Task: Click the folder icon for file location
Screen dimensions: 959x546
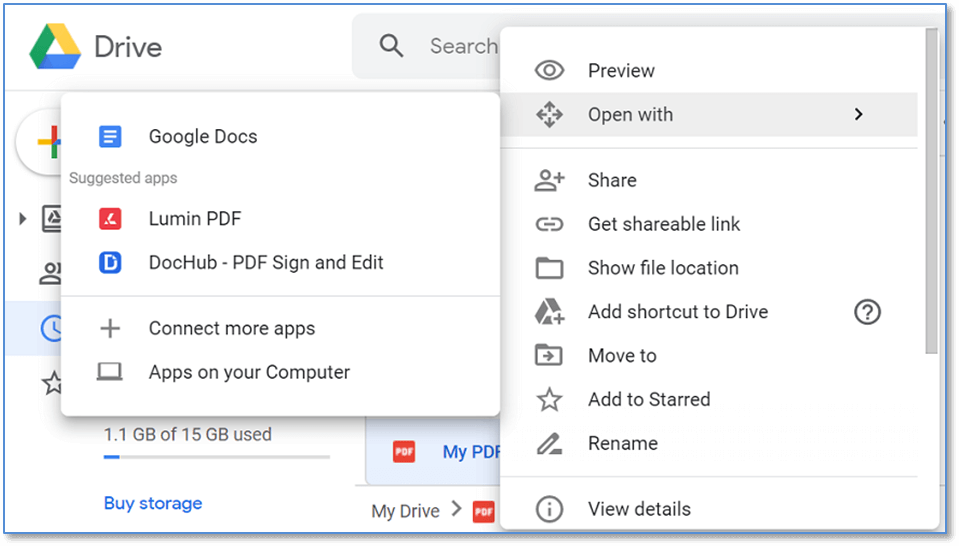Action: coord(549,268)
